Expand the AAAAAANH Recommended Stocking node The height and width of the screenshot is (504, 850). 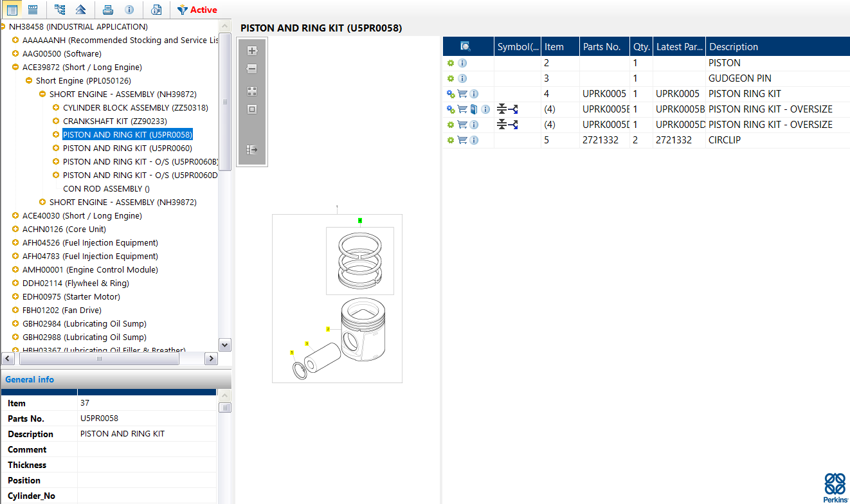click(15, 40)
